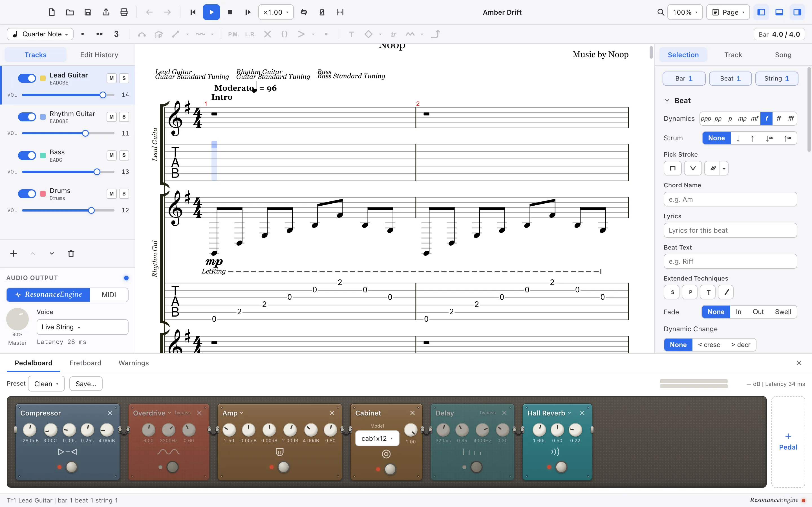The height and width of the screenshot is (507, 812).
Task: Open the Edit History tab
Action: click(x=99, y=55)
